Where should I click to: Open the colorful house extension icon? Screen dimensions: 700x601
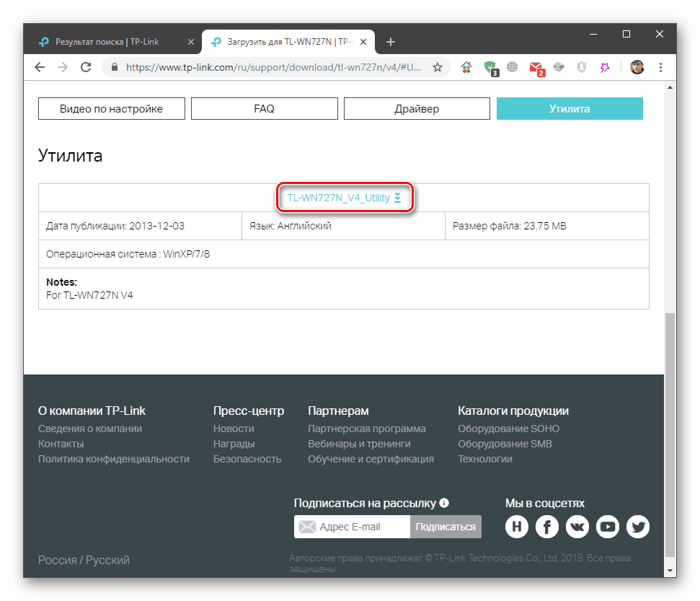point(466,68)
